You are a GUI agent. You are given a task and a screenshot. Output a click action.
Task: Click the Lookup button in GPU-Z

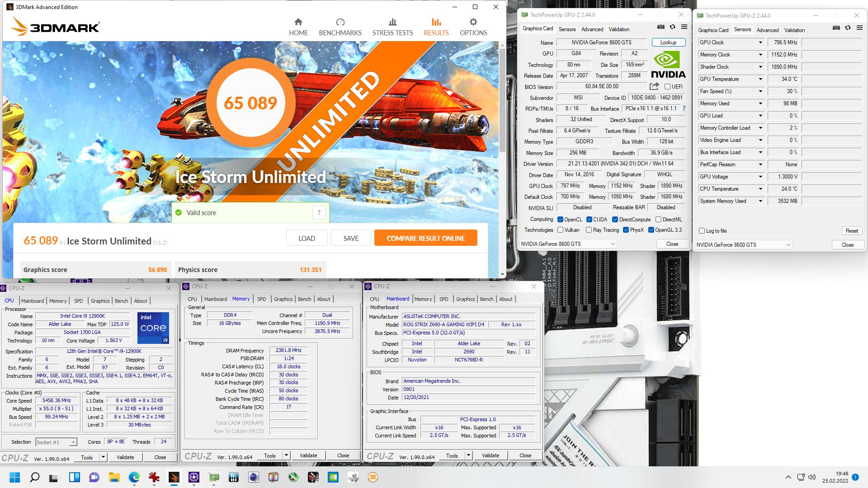pos(668,42)
